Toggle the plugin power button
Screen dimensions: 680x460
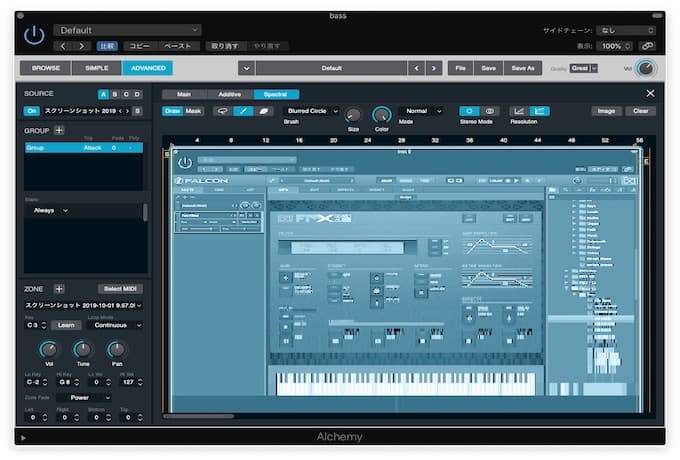click(34, 36)
